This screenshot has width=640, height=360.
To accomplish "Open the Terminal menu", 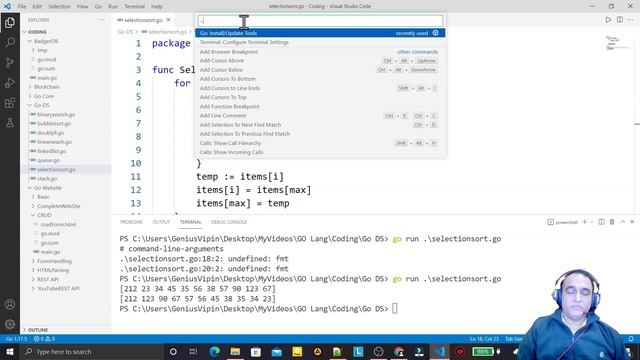I will click(x=134, y=6).
